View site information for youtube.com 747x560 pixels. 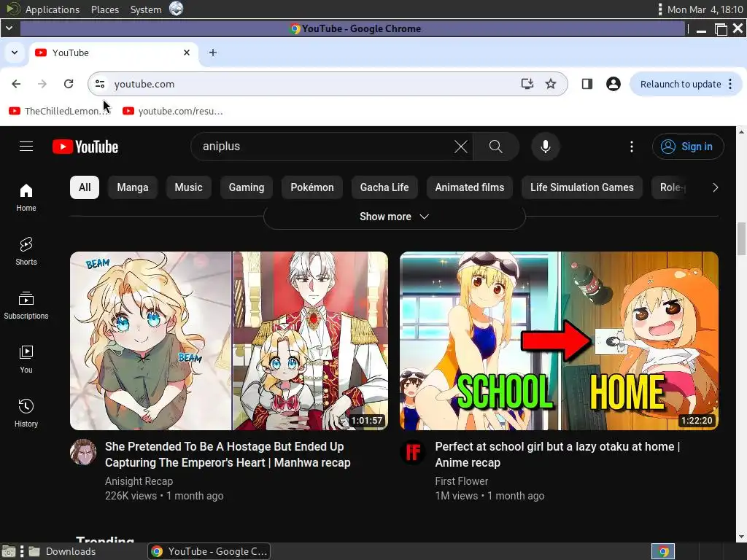point(100,84)
